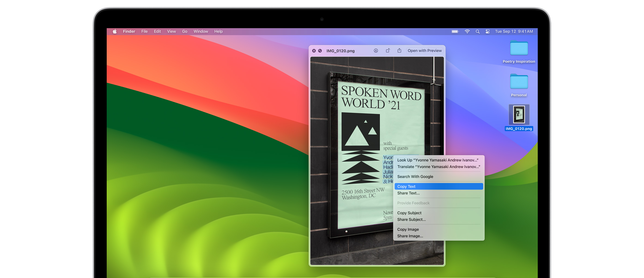
Task: Open Control Center from menu bar
Action: click(487, 31)
